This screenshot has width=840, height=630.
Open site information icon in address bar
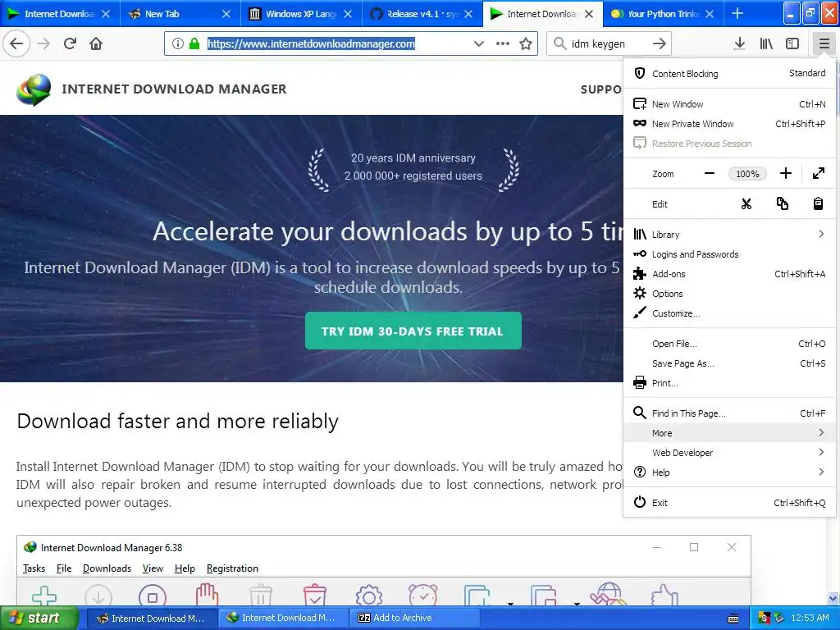point(177,43)
